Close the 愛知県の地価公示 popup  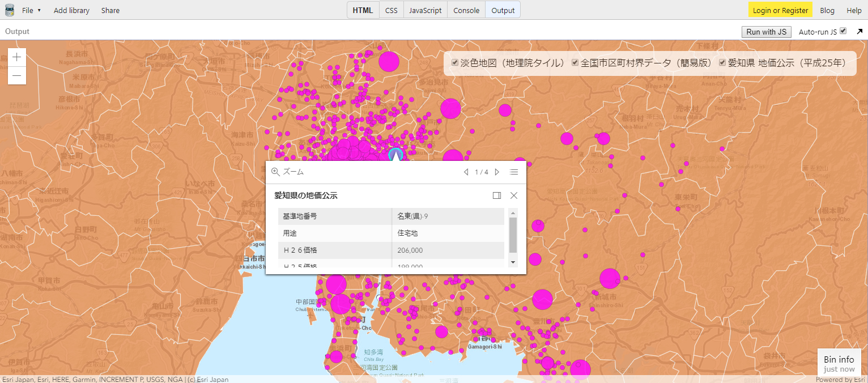[514, 195]
